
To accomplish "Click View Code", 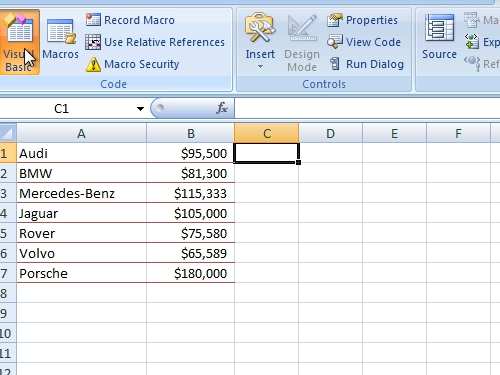I will click(364, 42).
